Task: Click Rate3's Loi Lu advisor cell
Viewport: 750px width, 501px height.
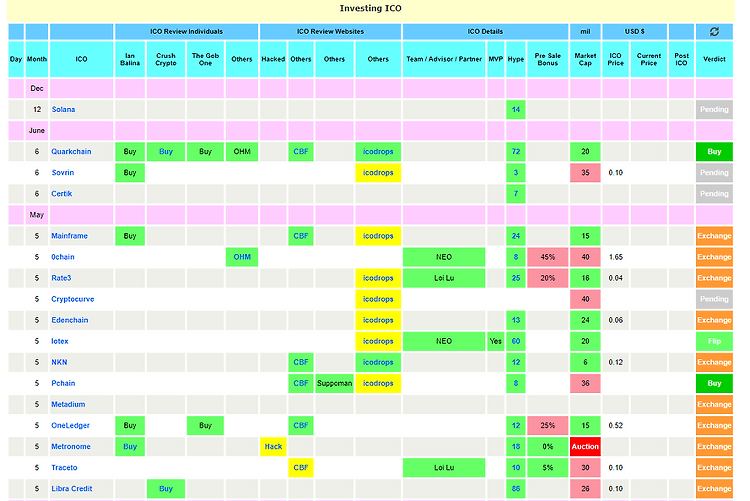Action: (444, 278)
